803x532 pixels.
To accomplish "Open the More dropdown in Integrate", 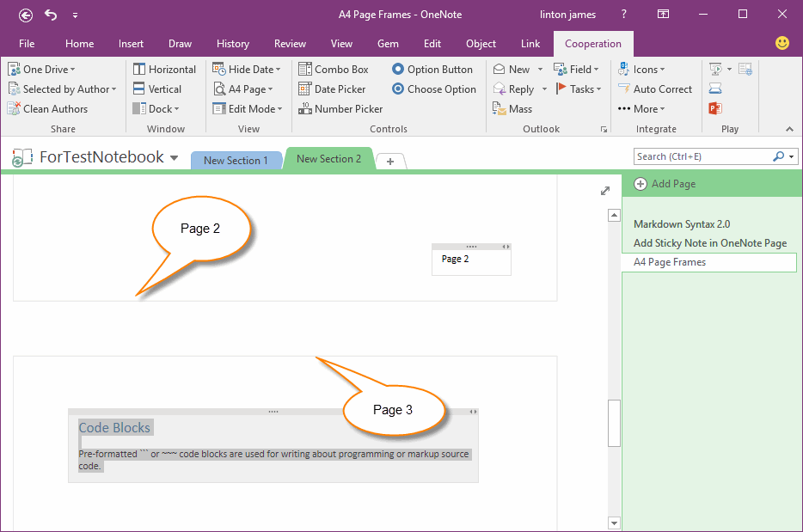I will click(x=641, y=108).
